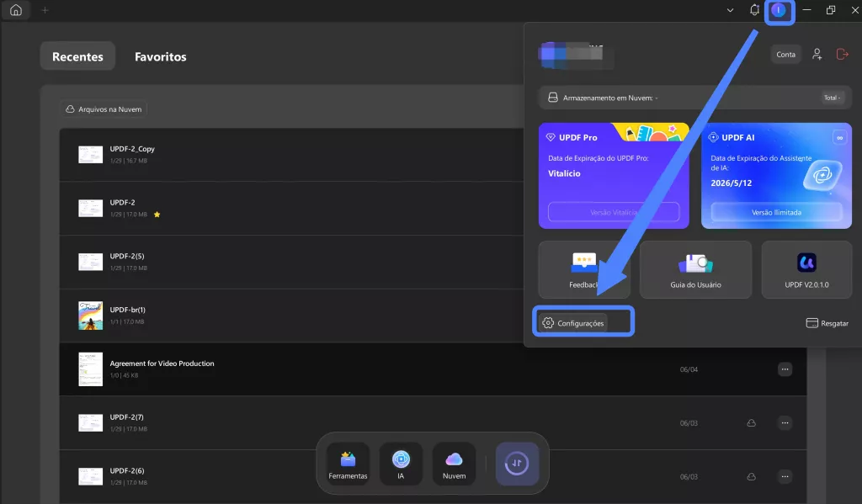Click the Versão Ilimitada button
Screen dimensions: 862x504
point(776,212)
